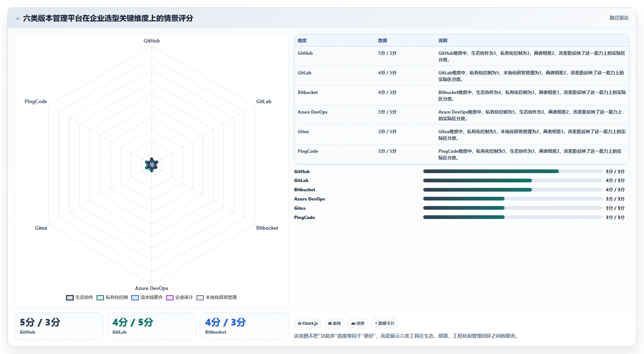Click the 路径雷达 label in header
Viewport: 644px width, 354px height.
coord(619,18)
